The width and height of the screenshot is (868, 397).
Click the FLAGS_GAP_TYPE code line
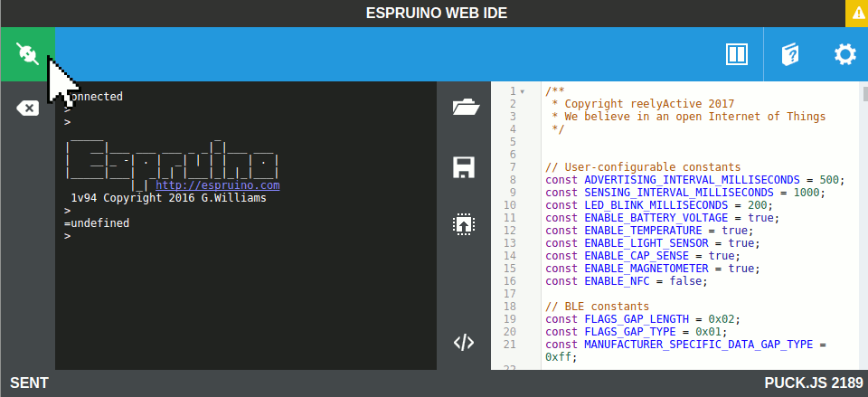[637, 332]
